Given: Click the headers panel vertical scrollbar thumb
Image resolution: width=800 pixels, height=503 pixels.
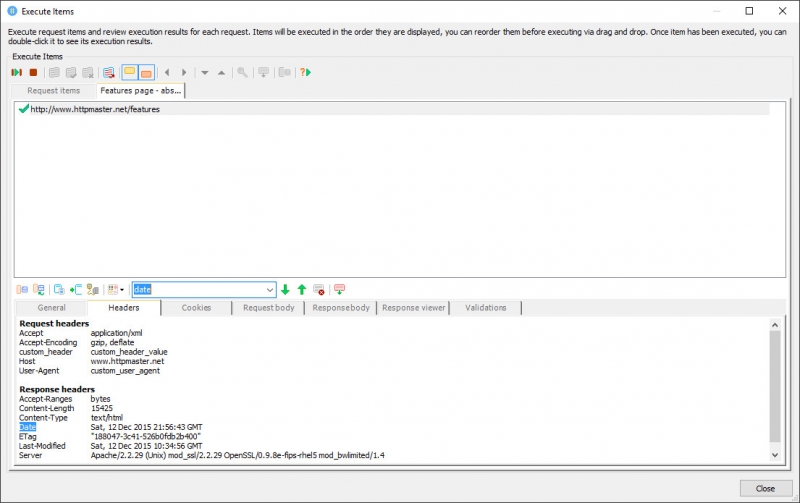Looking at the screenshot, I should [x=774, y=386].
